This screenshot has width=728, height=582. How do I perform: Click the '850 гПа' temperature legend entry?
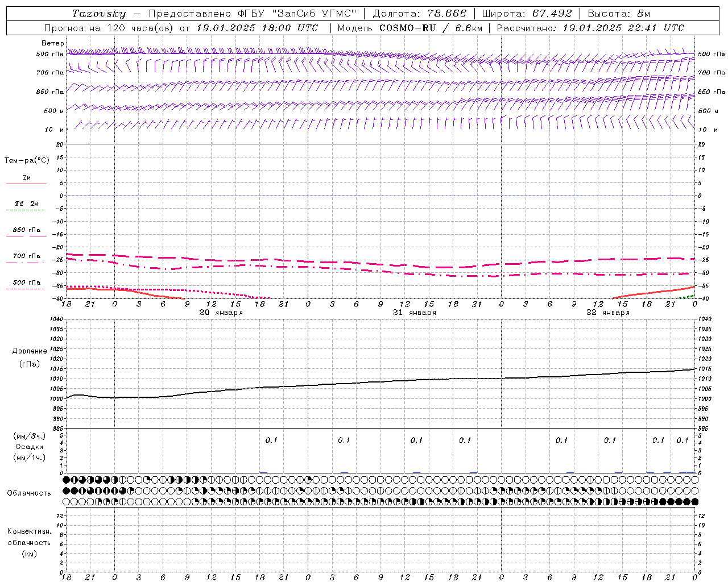[27, 230]
